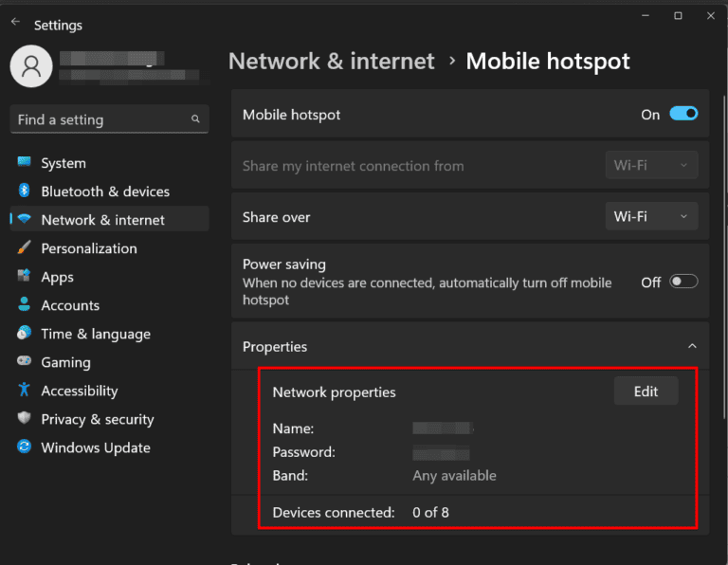Viewport: 728px width, 565px height.
Task: Click the search magnifier icon
Action: click(195, 119)
